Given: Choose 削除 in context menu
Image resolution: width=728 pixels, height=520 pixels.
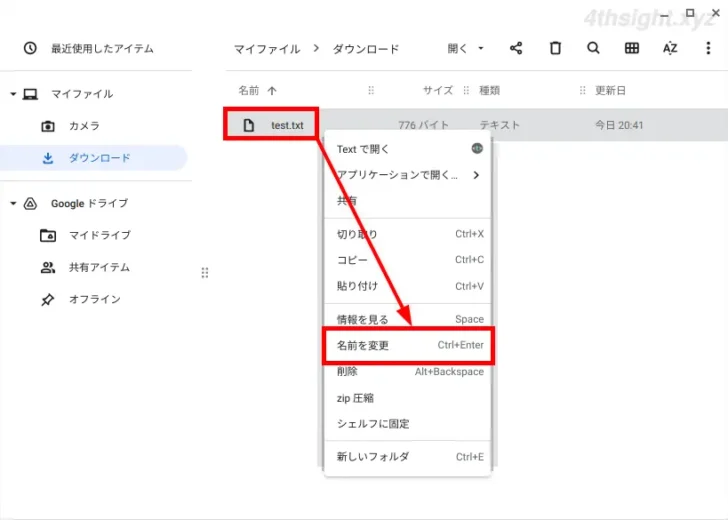Looking at the screenshot, I should coord(407,372).
